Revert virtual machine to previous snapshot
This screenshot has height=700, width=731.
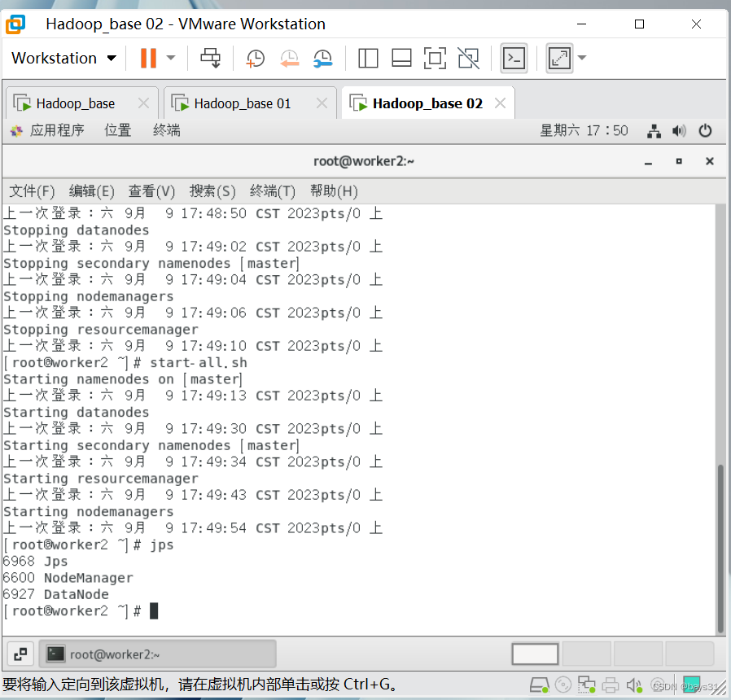pyautogui.click(x=289, y=59)
